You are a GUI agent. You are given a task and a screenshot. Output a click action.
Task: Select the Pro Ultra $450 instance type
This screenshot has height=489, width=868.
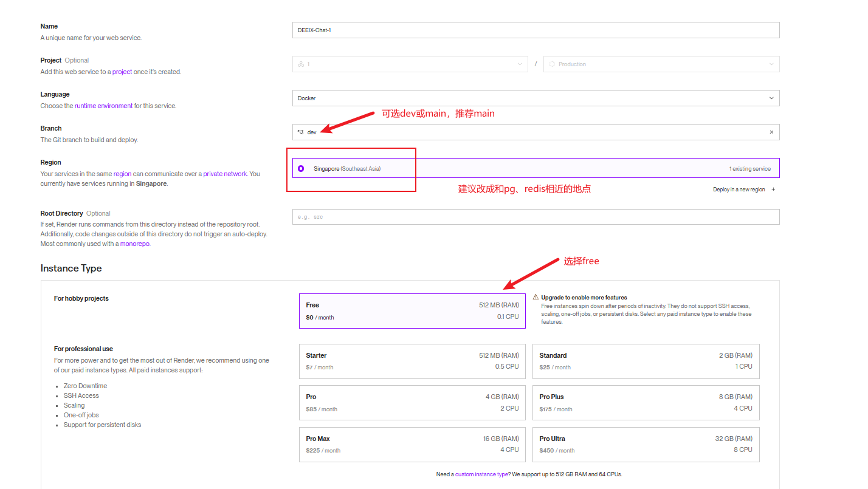pos(646,445)
